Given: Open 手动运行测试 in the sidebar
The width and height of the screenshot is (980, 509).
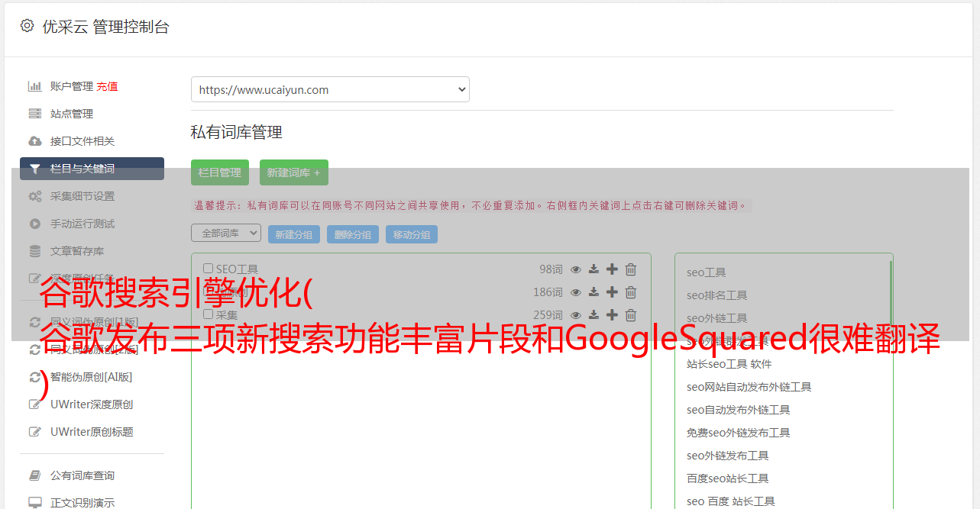Looking at the screenshot, I should (x=82, y=224).
